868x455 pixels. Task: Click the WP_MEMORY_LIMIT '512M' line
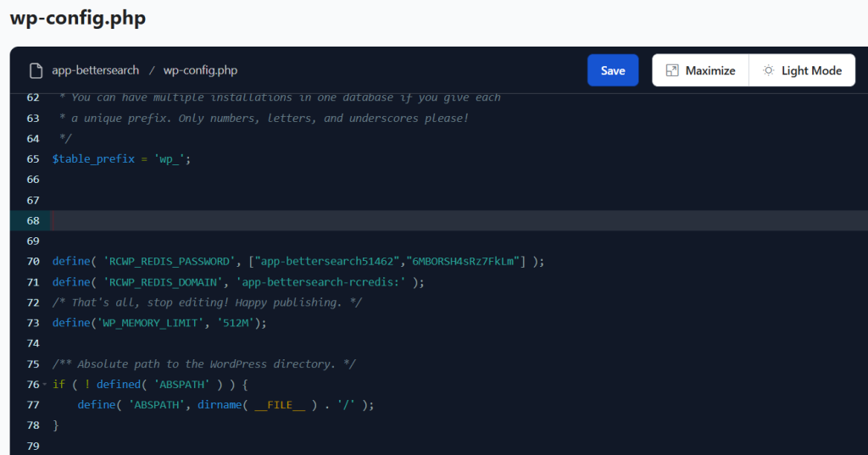click(x=159, y=323)
